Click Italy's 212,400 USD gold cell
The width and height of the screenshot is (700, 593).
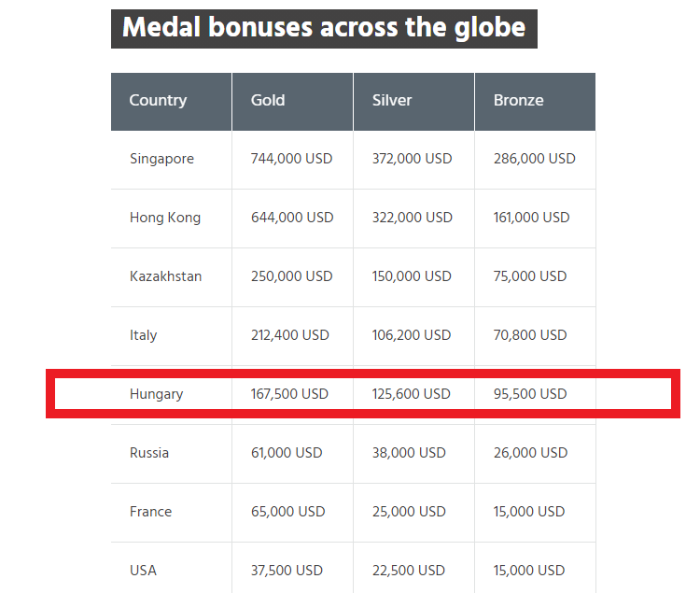pyautogui.click(x=292, y=336)
